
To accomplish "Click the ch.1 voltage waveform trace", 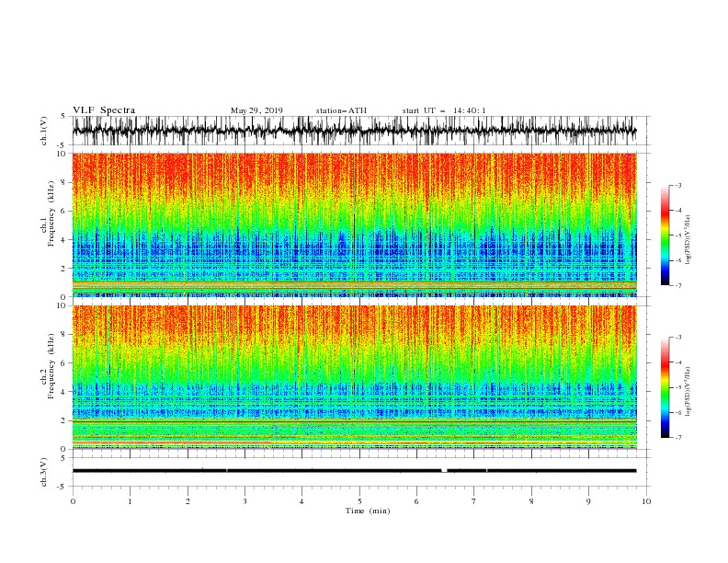I will (354, 131).
